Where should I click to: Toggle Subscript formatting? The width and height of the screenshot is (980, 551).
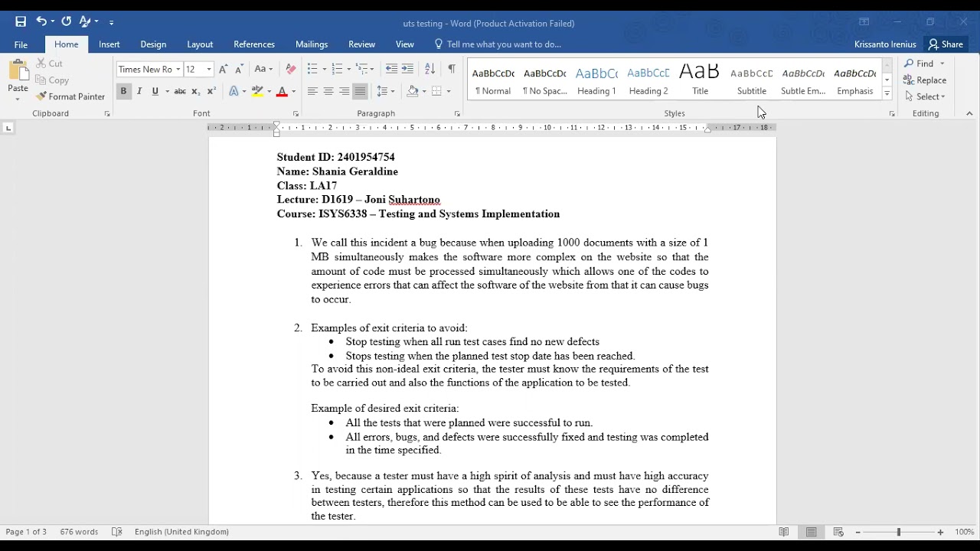point(196,91)
